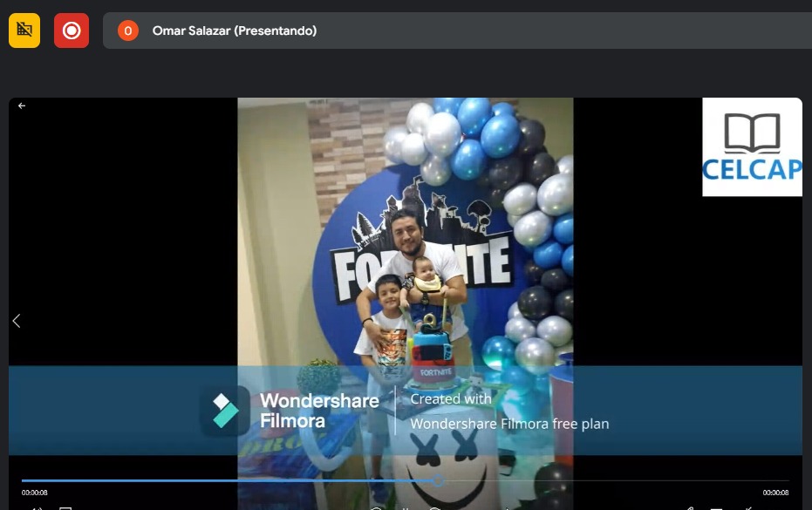Click the orange "O" avatar of Omar Salazar
The height and width of the screenshot is (510, 812).
click(128, 31)
